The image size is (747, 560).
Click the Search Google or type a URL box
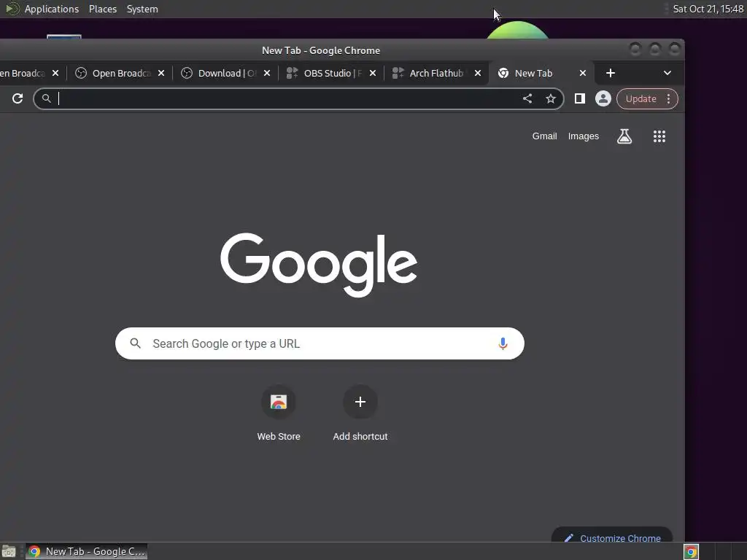click(320, 343)
